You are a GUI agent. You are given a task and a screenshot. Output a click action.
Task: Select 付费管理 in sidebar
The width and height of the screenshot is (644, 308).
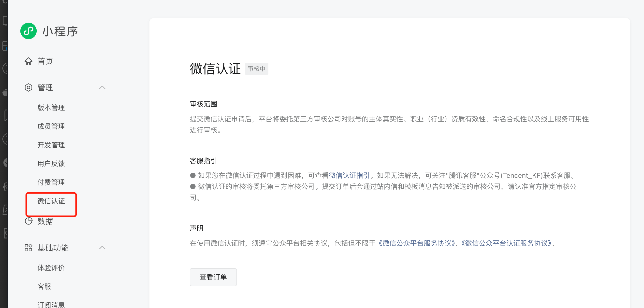51,182
